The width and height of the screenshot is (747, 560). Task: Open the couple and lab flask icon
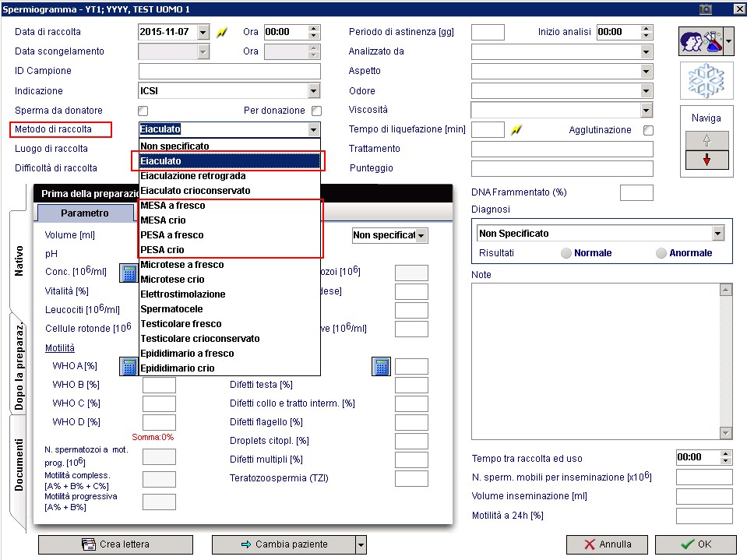[x=701, y=41]
